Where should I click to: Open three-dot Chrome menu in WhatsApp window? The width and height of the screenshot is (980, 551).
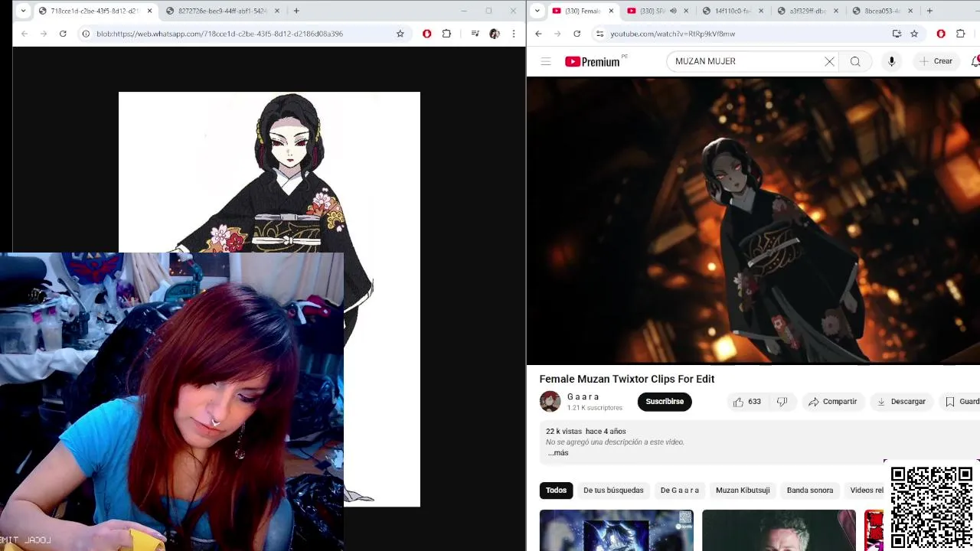click(x=513, y=34)
